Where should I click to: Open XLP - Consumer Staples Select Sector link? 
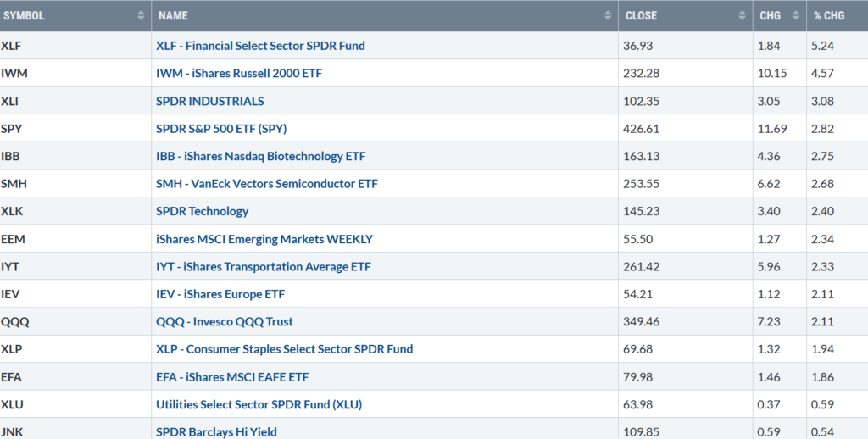tap(285, 349)
